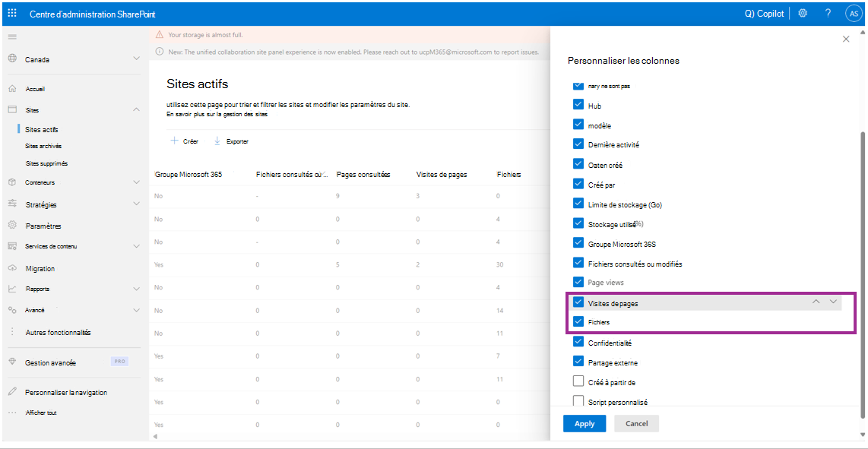This screenshot has height=449, width=868.
Task: Check the Script personnalisé checkbox
Action: (578, 401)
